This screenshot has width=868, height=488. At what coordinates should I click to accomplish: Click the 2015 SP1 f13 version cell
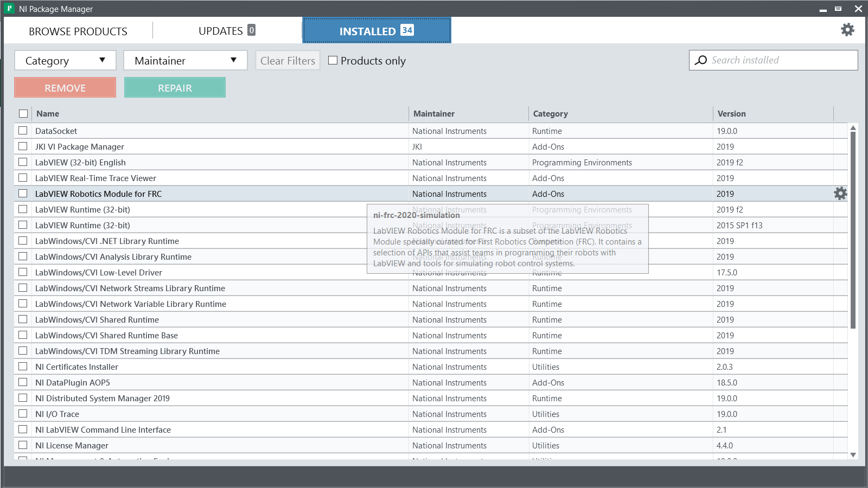coord(739,226)
